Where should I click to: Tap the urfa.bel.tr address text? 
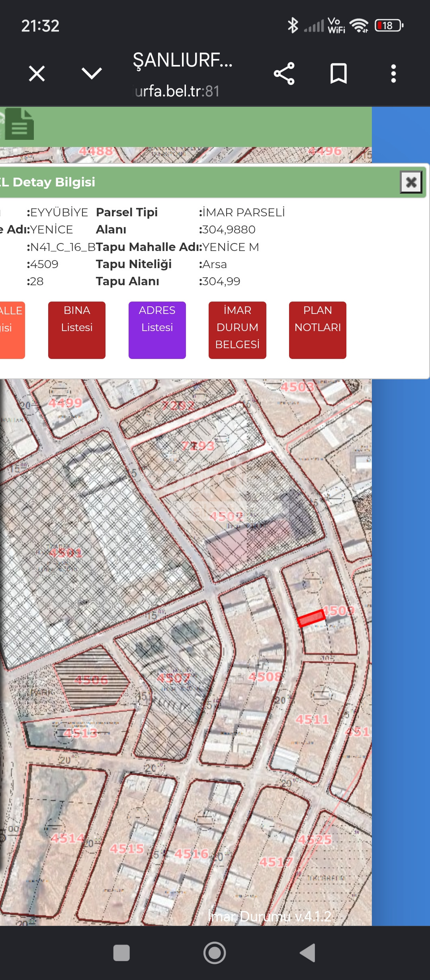pos(177,91)
